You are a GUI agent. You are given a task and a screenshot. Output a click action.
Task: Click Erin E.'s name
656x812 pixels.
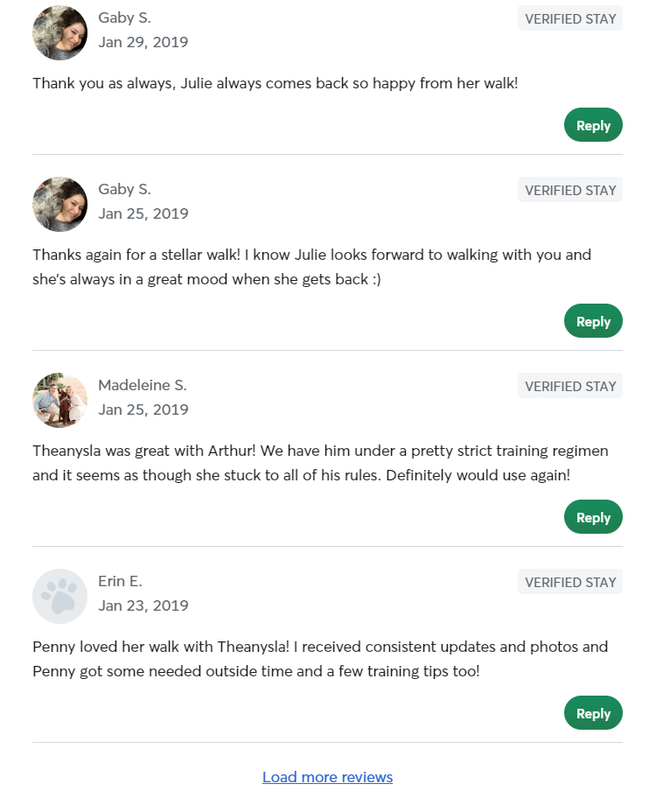(120, 580)
